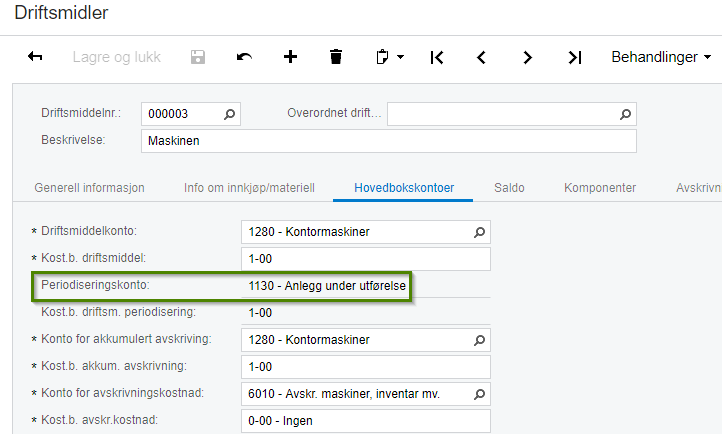Click Kost.b. akkum. avskrivning field 1-00
Viewport: 722px width, 434px height.
(366, 367)
